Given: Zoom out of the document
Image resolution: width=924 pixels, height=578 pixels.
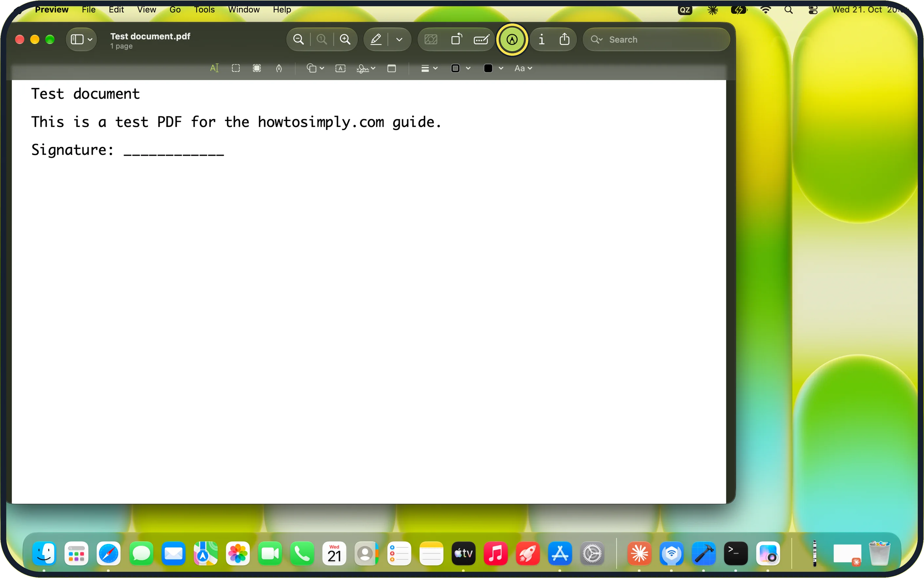Looking at the screenshot, I should click(x=299, y=39).
